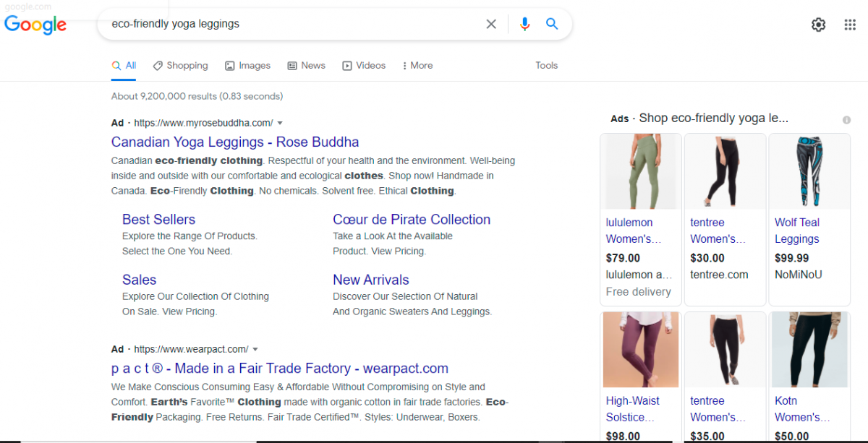This screenshot has height=443, width=868.
Task: Click the NoMiNoU seller name
Action: 799,275
